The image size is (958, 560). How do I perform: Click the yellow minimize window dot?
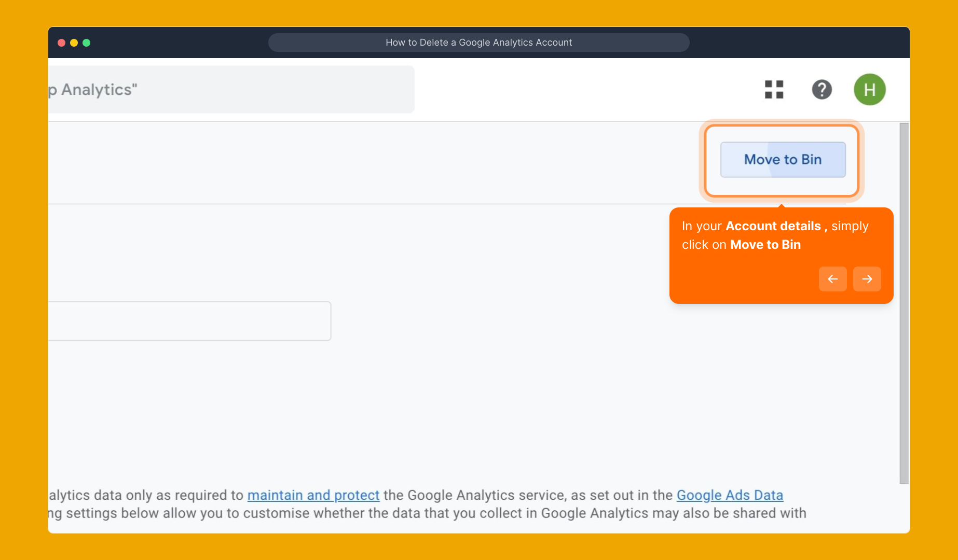click(74, 43)
